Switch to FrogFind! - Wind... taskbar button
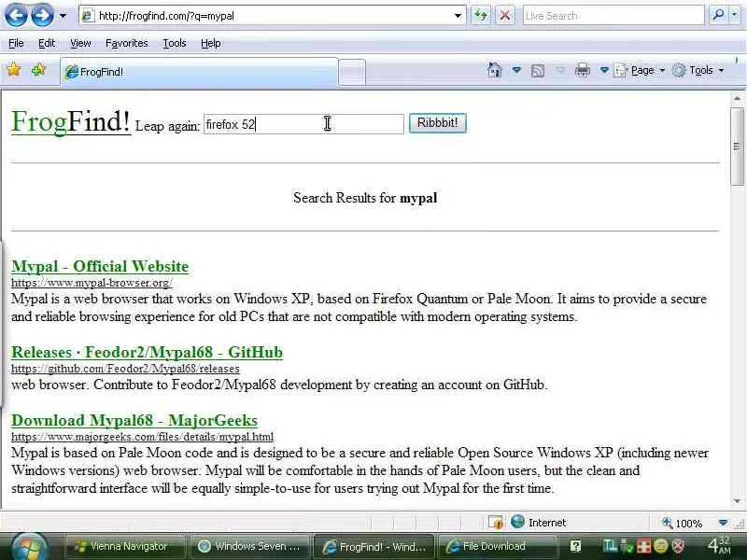 tap(373, 547)
